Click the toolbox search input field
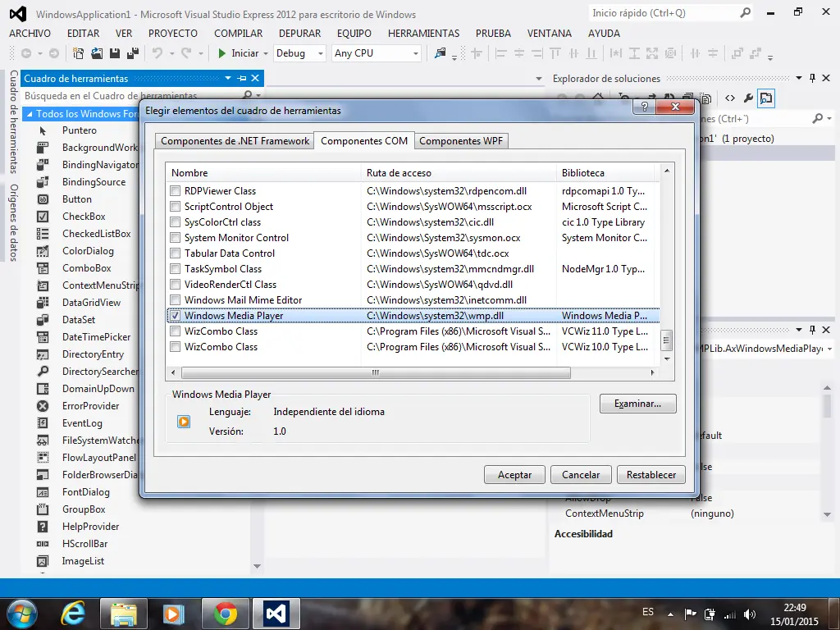 (x=131, y=96)
